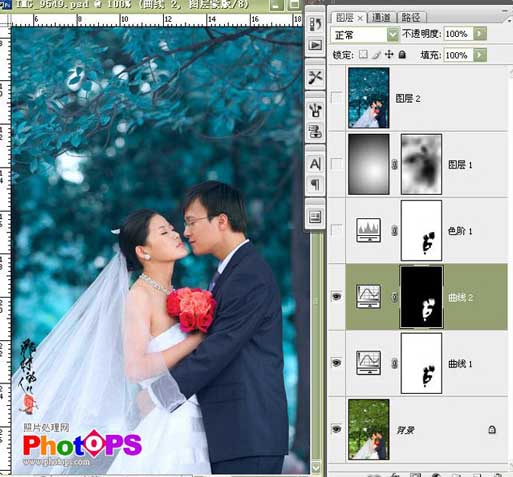
Task: Show the 图层 1 layer visibility
Action: click(x=337, y=164)
